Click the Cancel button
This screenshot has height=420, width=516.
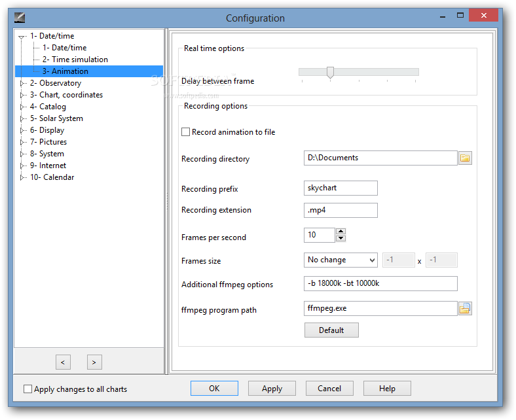(329, 389)
